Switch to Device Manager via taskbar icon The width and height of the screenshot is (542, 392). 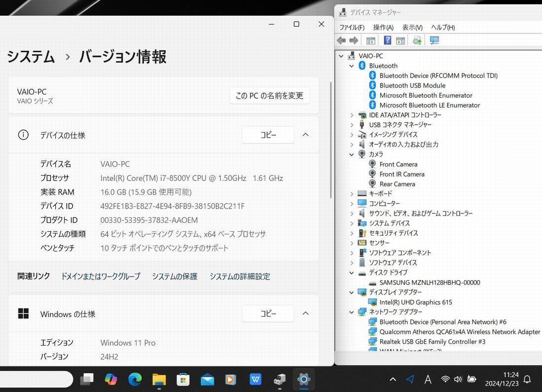(x=280, y=379)
